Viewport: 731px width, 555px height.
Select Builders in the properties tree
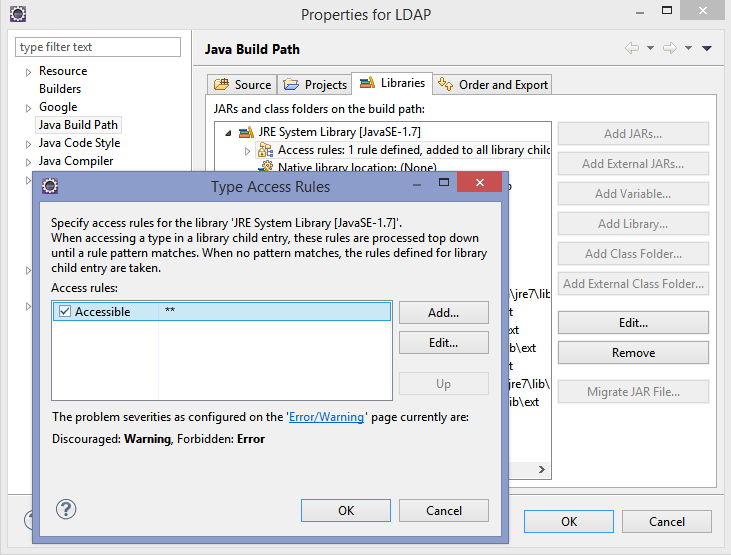pos(60,89)
